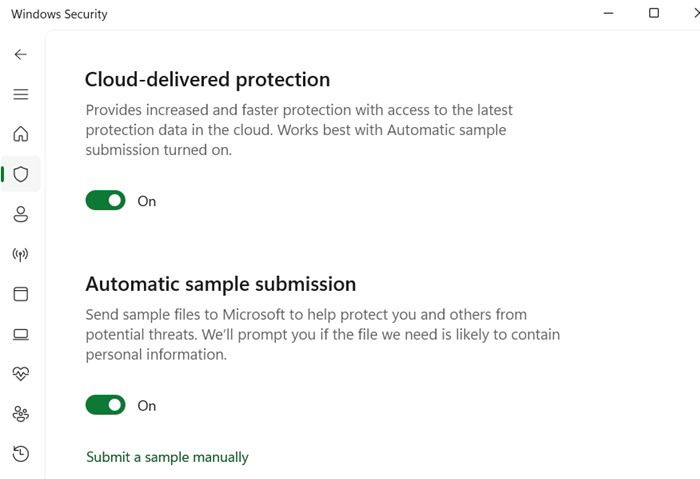Open App & browser control

point(20,294)
